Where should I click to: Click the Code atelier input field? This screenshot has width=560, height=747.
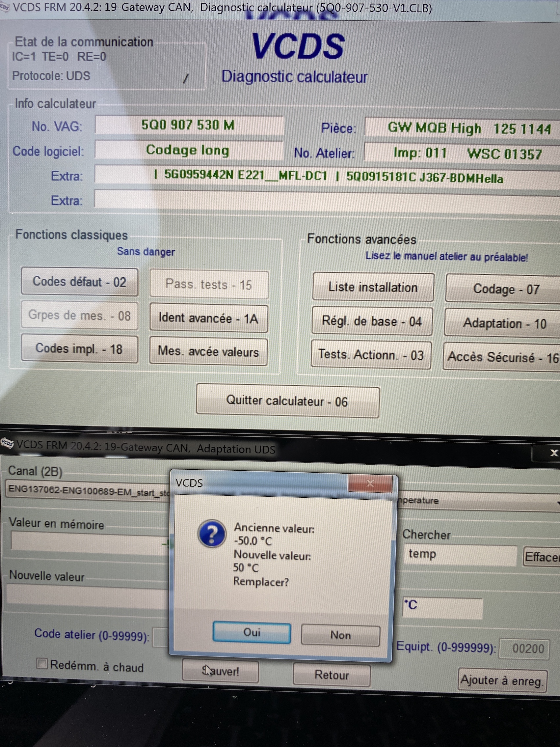pos(161,637)
